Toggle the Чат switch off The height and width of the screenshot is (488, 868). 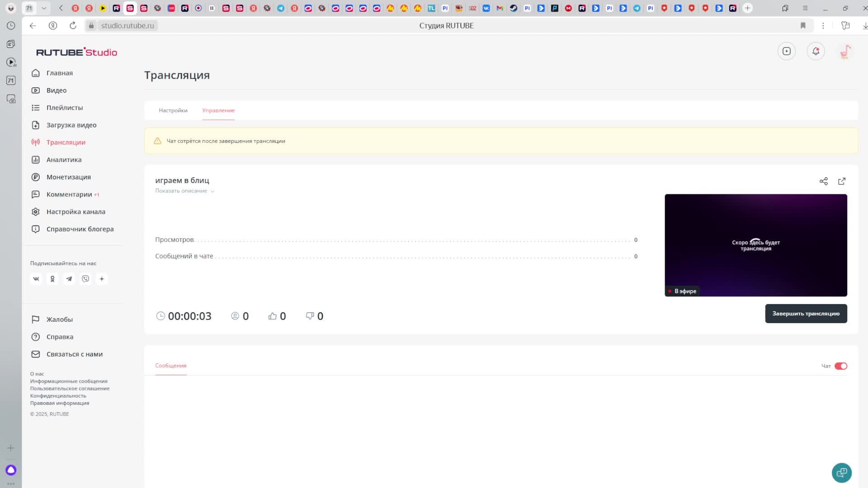point(841,366)
